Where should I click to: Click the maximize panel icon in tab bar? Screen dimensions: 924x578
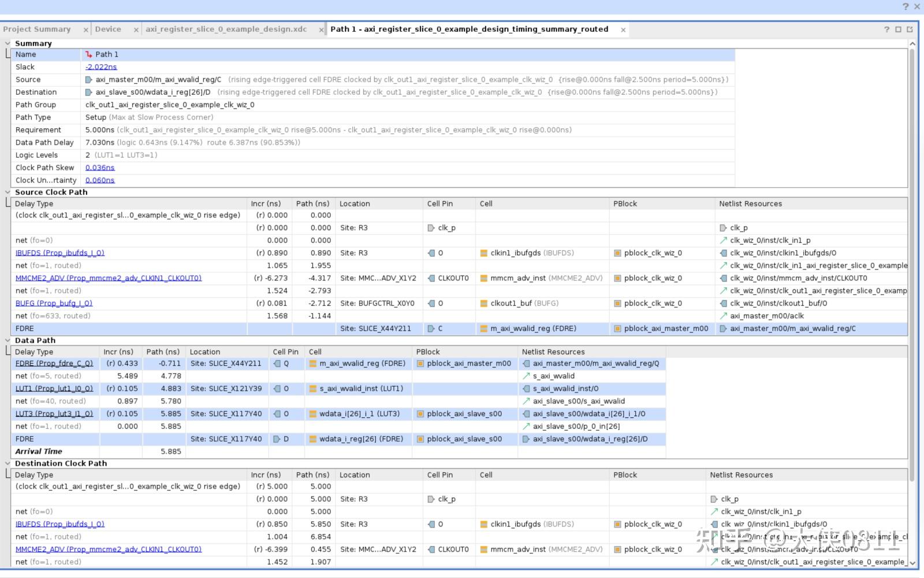(898, 29)
